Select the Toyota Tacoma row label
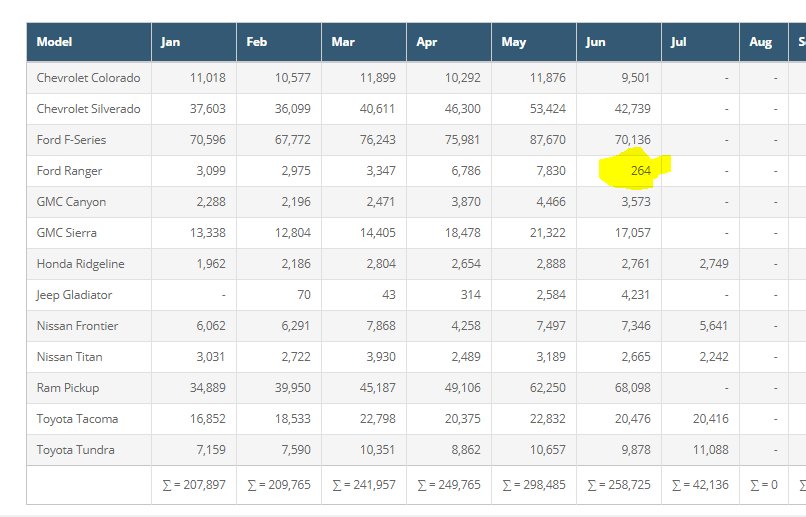806x517 pixels. [x=78, y=419]
